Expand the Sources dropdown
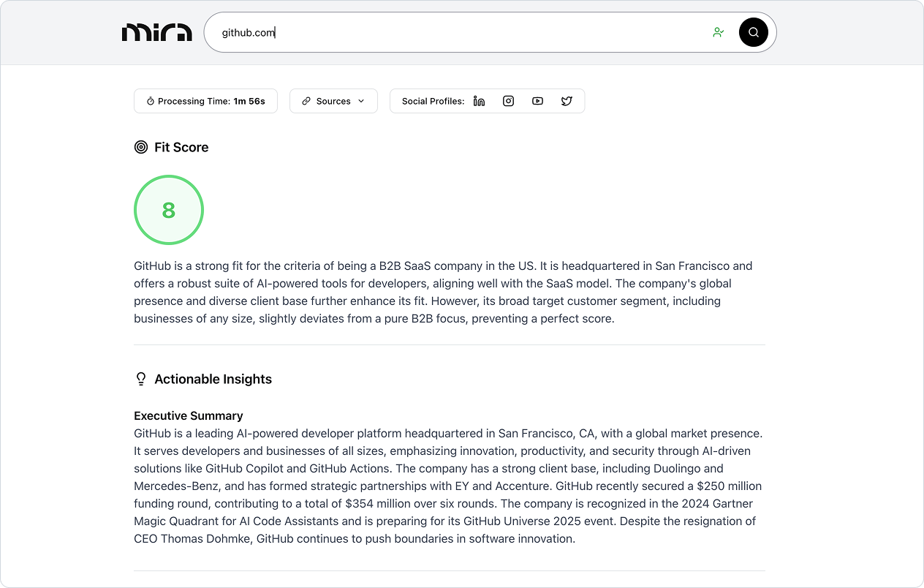924x588 pixels. pyautogui.click(x=333, y=101)
